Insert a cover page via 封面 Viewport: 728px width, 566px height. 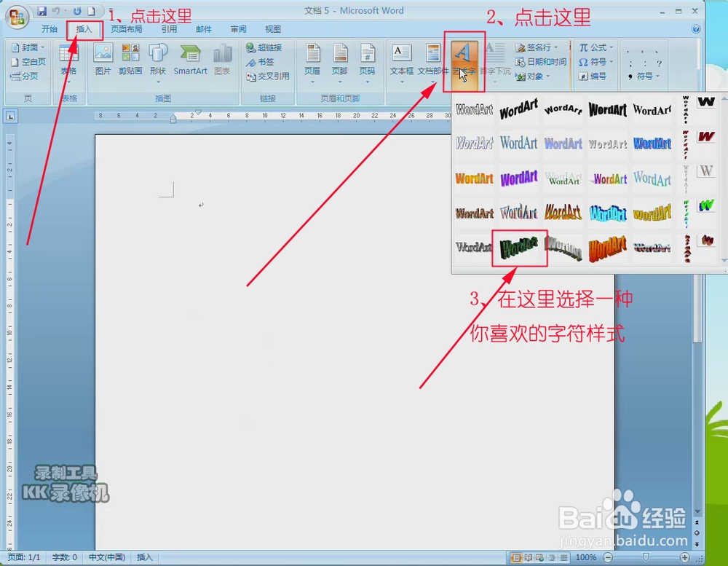[29, 47]
